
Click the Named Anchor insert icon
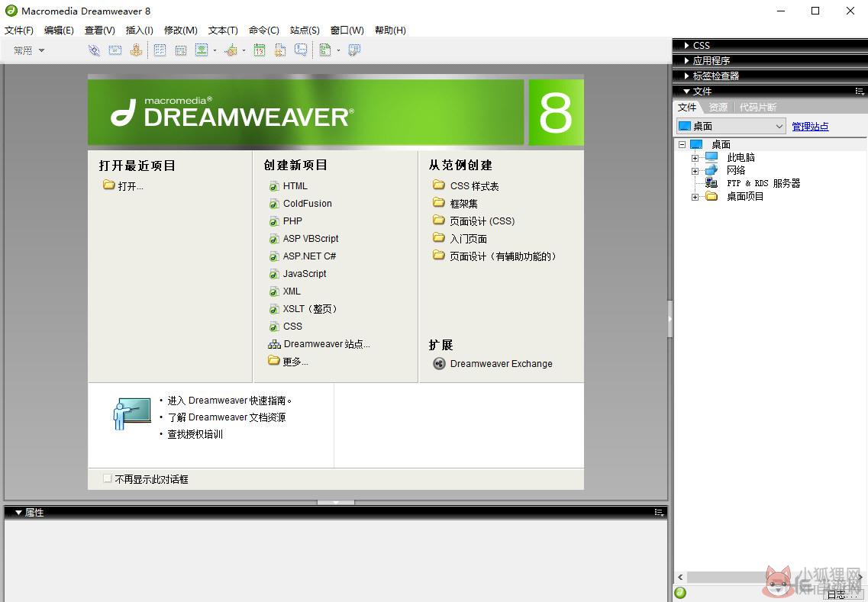pos(136,50)
